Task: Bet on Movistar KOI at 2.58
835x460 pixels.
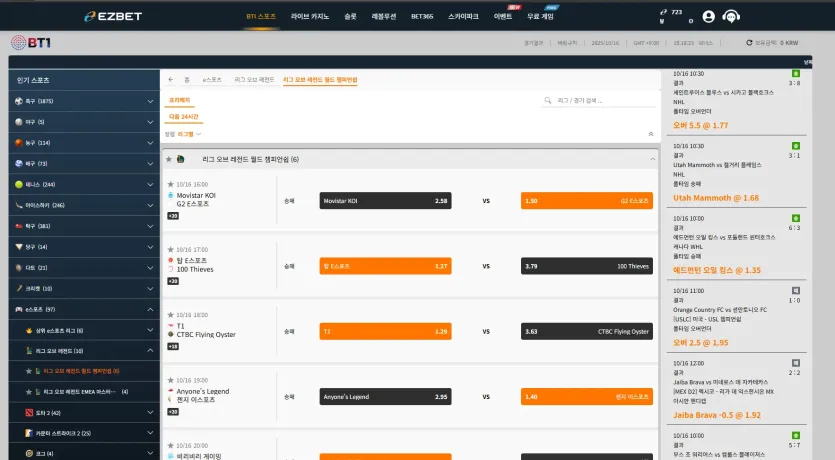Action: pos(386,201)
